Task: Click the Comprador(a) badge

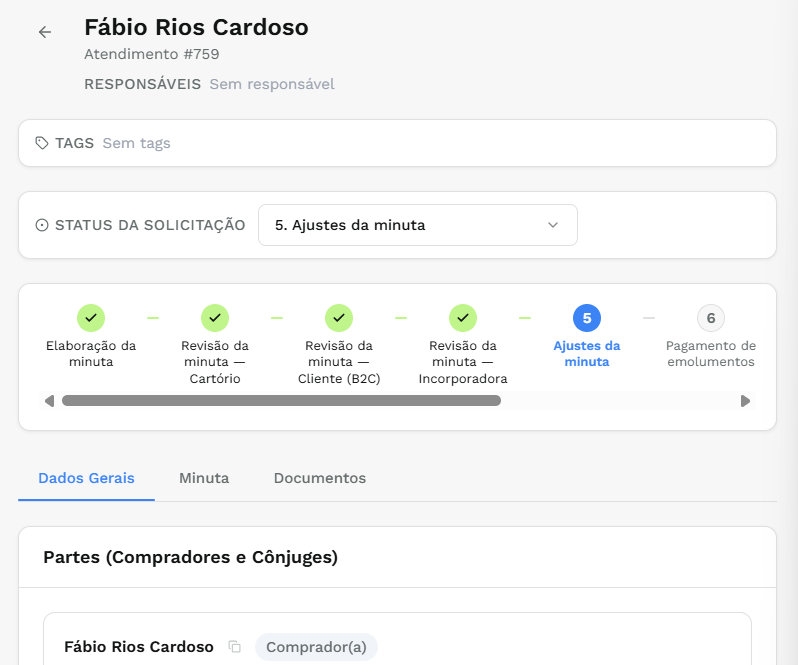Action: (x=316, y=647)
